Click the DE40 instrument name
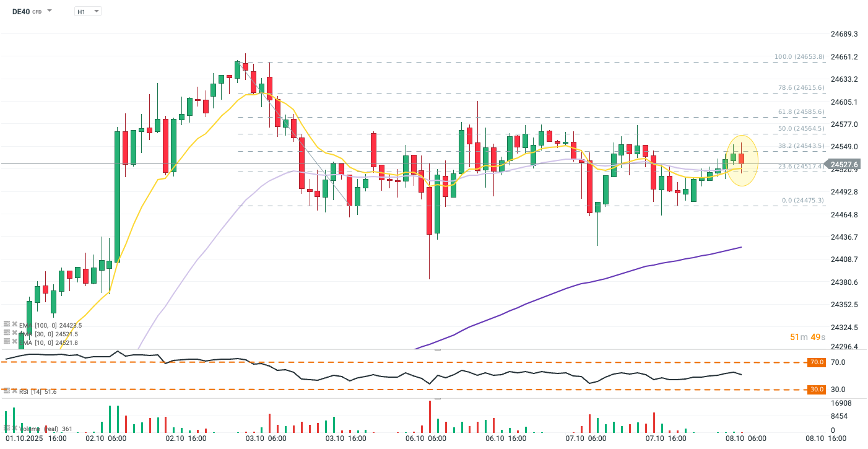 21,11
